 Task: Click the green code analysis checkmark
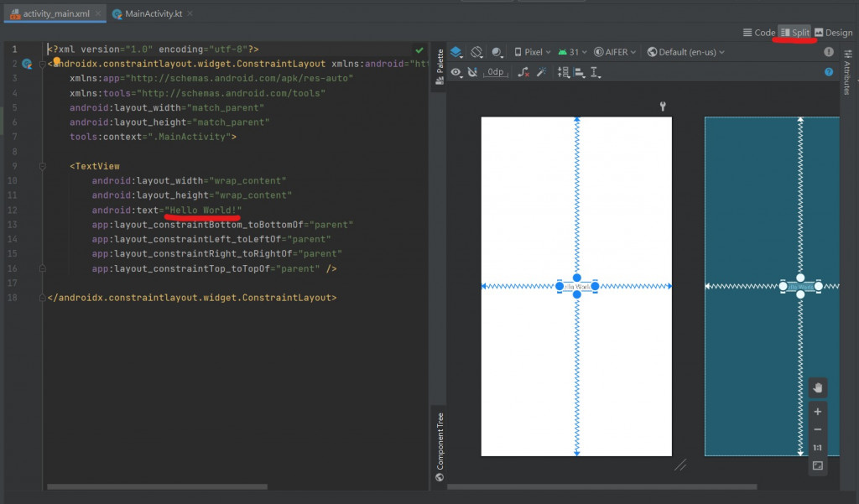(x=419, y=49)
